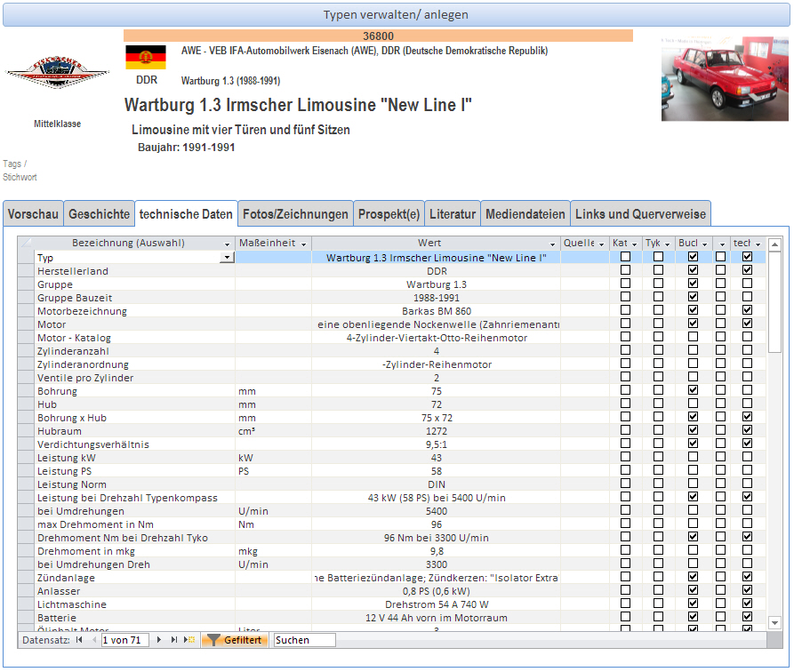Check Kat checkbox in Leistung kW row

[x=625, y=457]
